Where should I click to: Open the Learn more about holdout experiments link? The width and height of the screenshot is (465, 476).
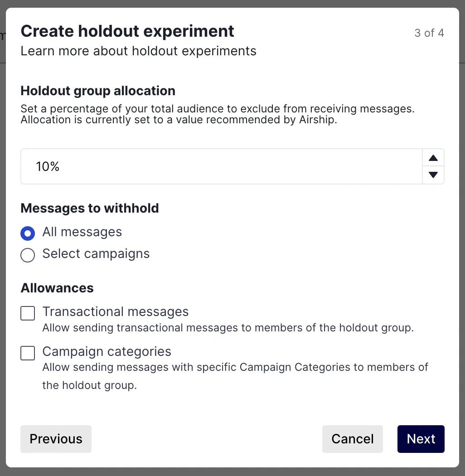coord(138,51)
